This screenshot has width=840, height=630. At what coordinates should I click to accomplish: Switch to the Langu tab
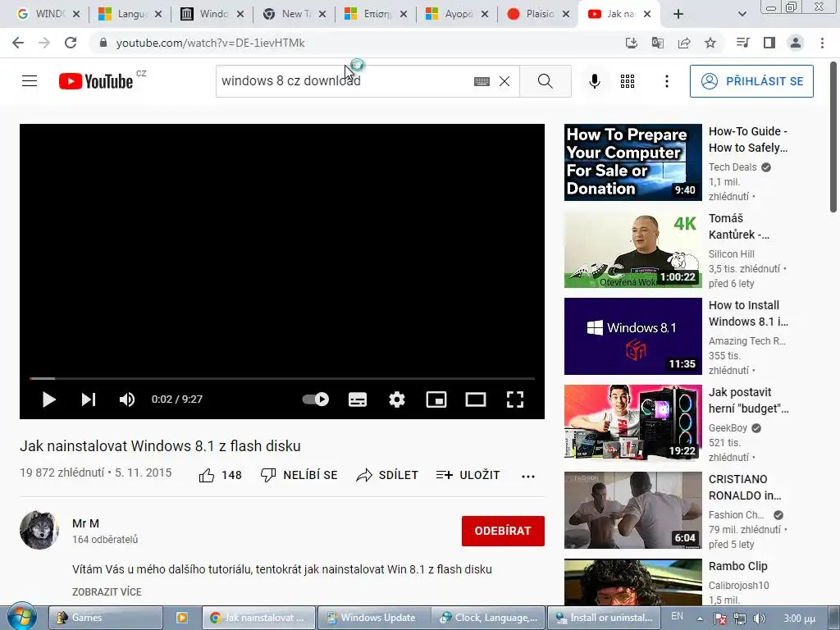click(130, 14)
